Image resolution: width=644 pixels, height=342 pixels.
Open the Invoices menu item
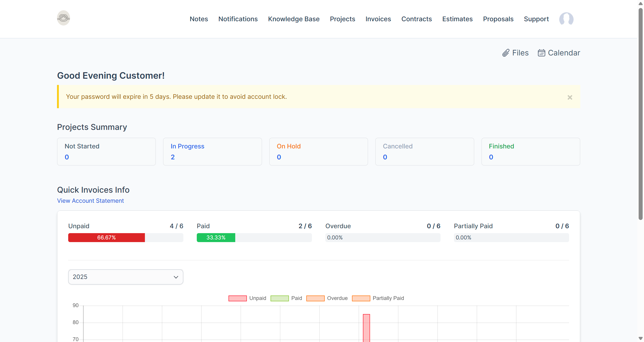[x=378, y=19]
